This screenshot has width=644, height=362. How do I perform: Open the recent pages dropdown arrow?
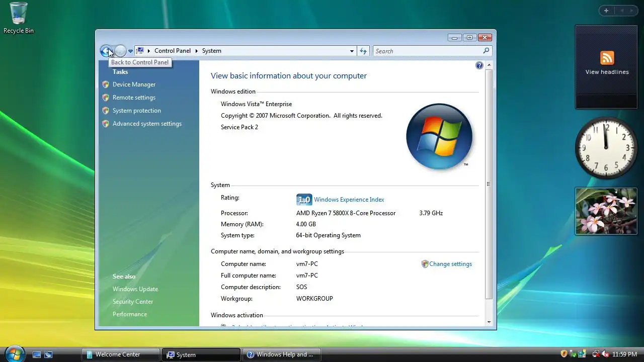[130, 51]
